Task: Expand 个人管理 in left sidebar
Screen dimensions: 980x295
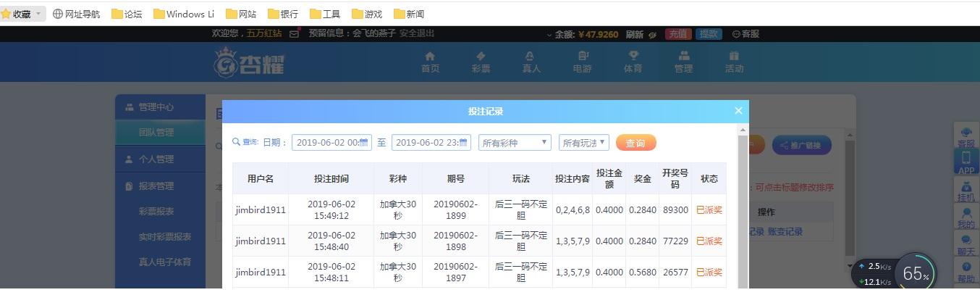Action: coord(160,159)
